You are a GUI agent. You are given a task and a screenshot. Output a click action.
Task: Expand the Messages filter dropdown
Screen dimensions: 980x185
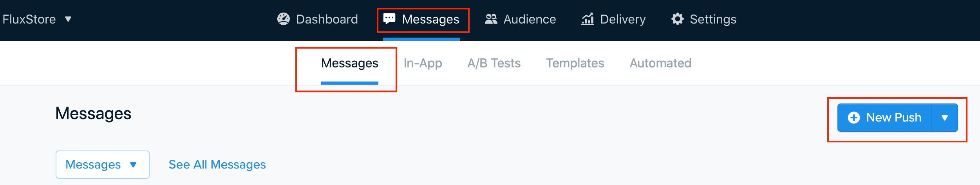coord(102,165)
